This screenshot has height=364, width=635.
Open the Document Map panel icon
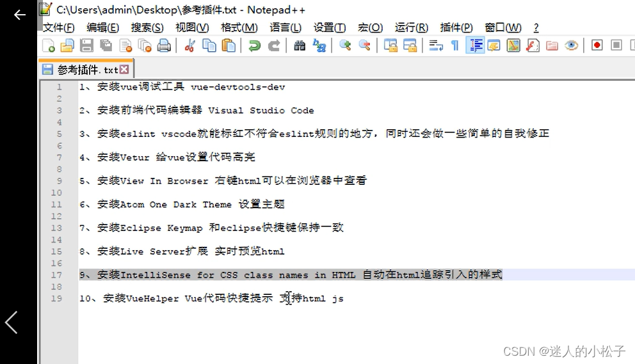(x=513, y=45)
